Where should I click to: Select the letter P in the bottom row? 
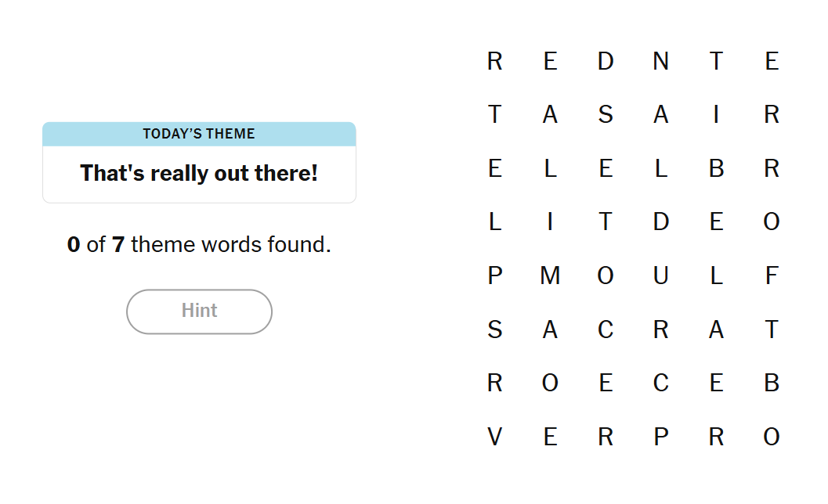(x=660, y=437)
